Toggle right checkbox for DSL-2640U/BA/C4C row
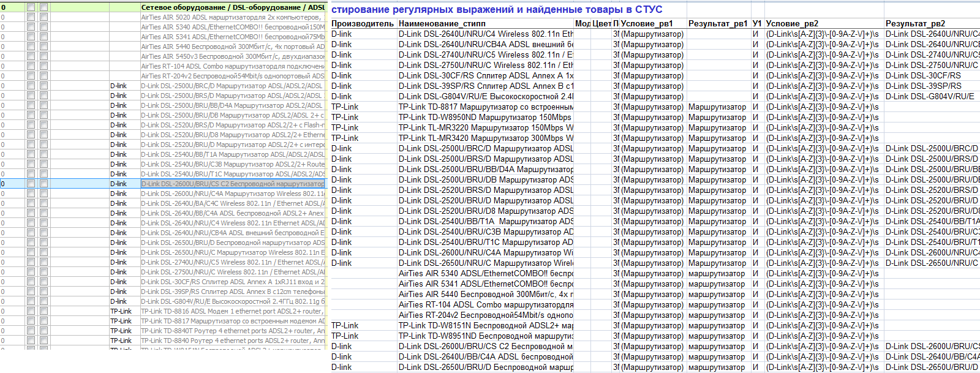Screen dimensions: 980x373 pos(43,203)
